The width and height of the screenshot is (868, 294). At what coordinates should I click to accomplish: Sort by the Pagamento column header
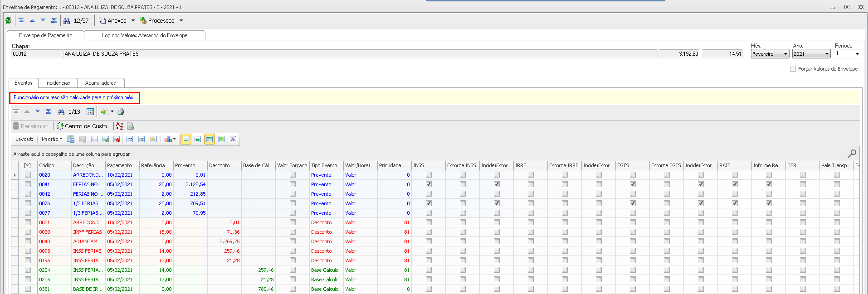(122, 165)
